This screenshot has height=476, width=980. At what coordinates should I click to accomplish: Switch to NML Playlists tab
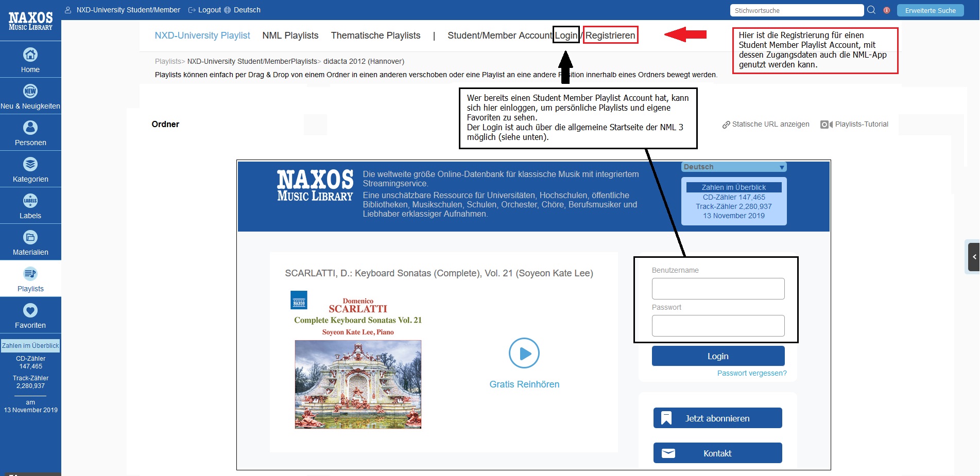click(290, 36)
